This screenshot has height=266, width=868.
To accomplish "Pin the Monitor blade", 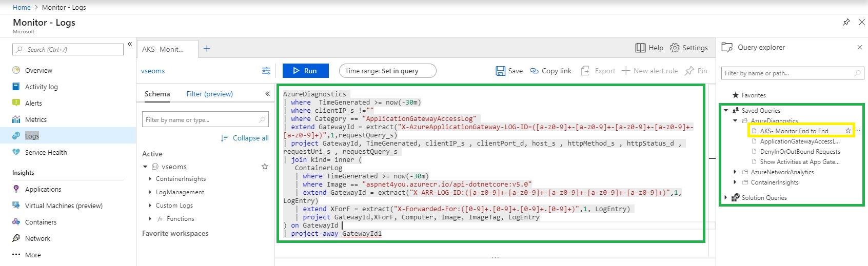I will coord(846,22).
